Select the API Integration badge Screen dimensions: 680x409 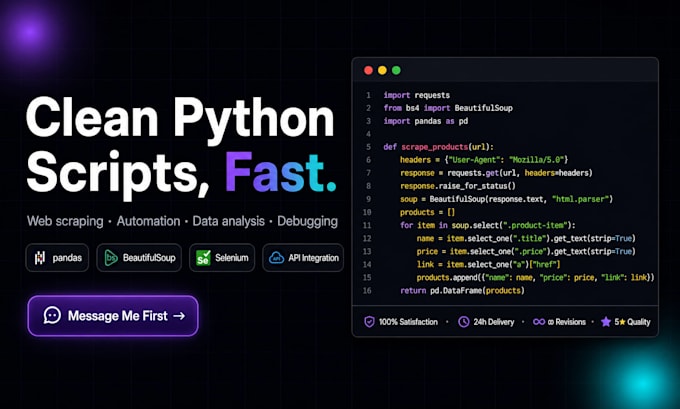(303, 258)
